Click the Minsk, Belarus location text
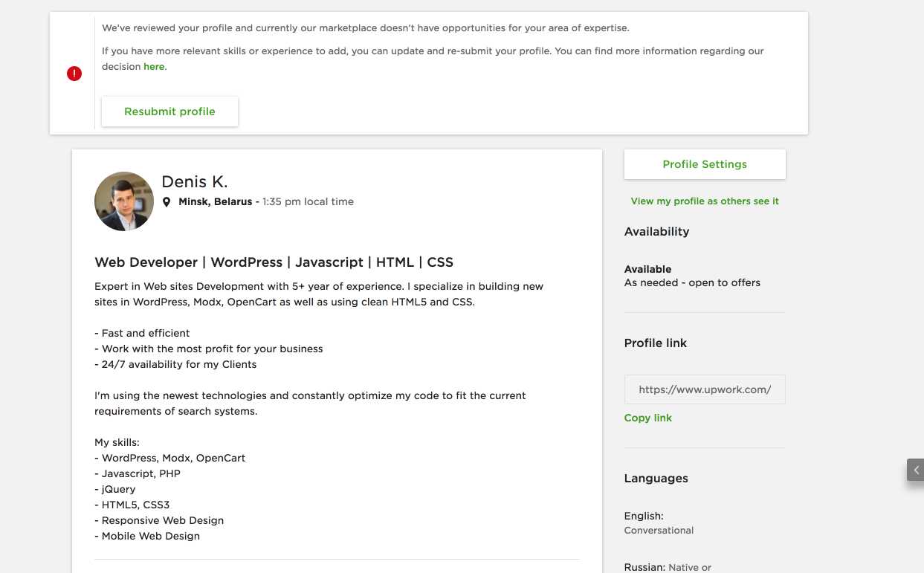The image size is (924, 573). 215,202
